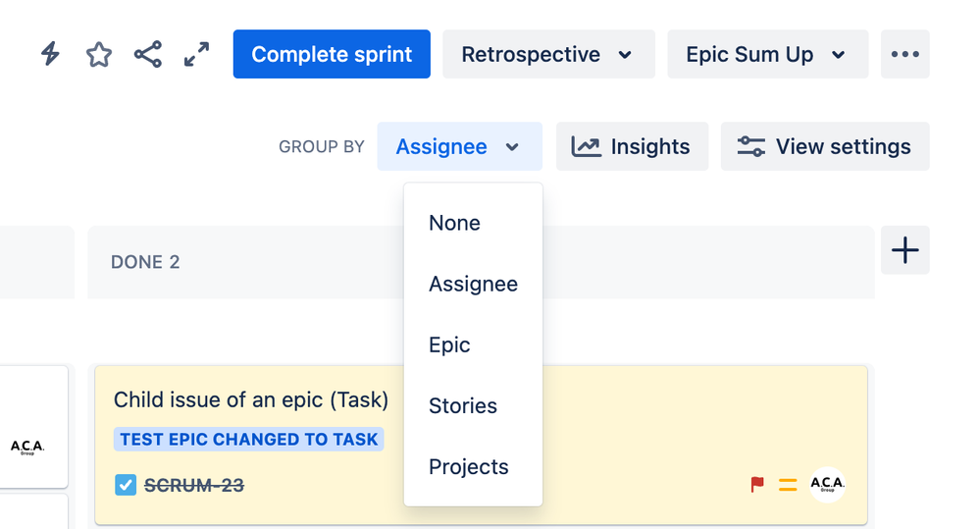
Task: Click the task type checkbox icon
Action: coord(126,484)
